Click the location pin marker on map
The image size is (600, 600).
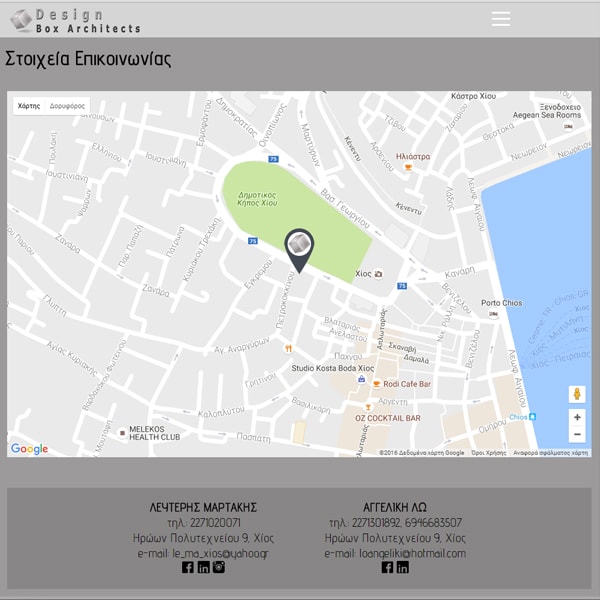(x=299, y=248)
